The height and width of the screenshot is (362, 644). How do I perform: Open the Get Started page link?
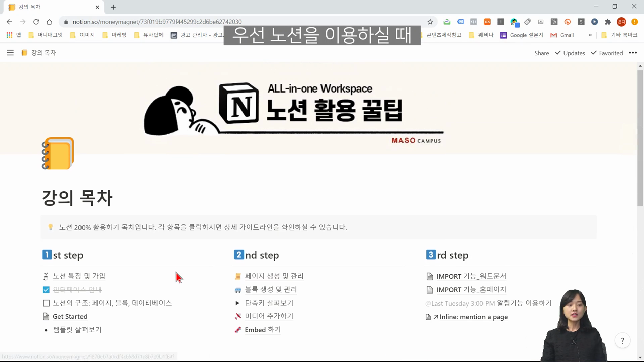70,317
